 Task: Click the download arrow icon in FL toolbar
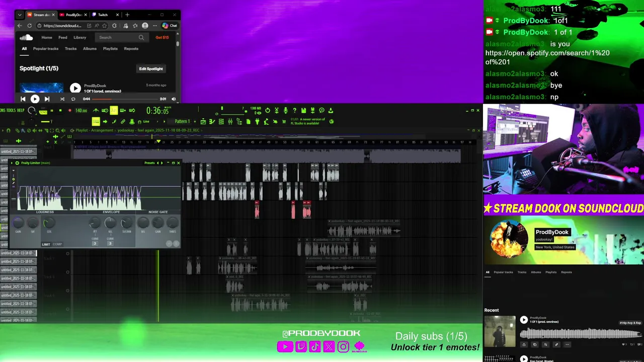click(331, 111)
